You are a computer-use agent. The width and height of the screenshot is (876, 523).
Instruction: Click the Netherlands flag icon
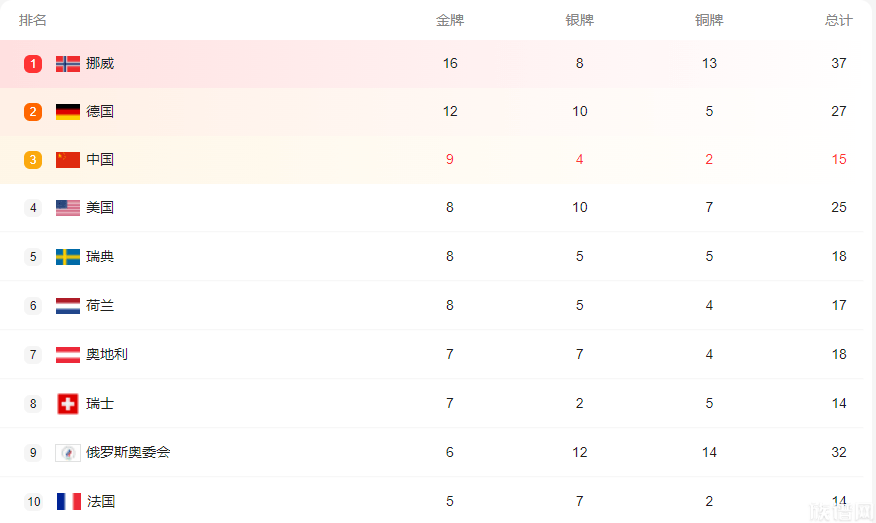(68, 306)
